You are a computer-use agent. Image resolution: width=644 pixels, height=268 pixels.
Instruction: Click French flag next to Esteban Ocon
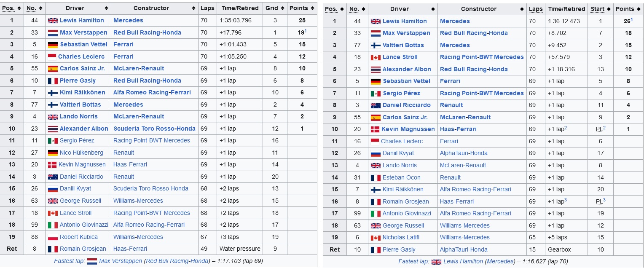click(376, 177)
